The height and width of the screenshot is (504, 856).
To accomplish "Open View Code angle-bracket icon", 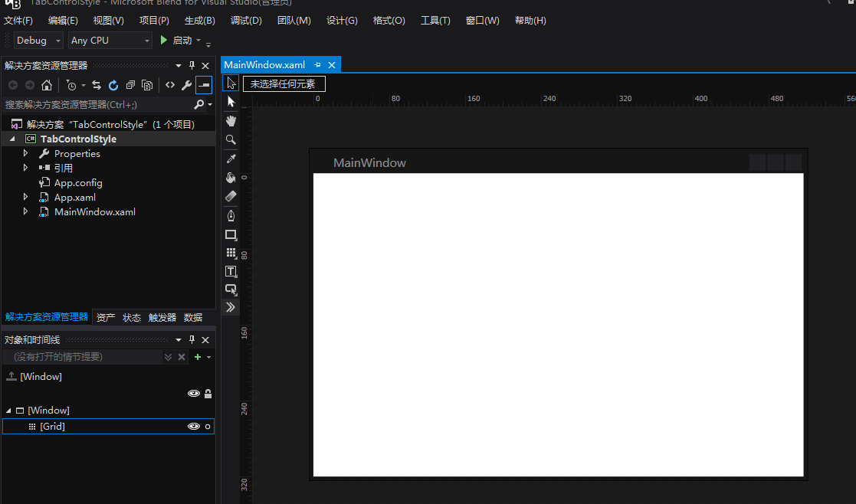I will click(x=170, y=85).
